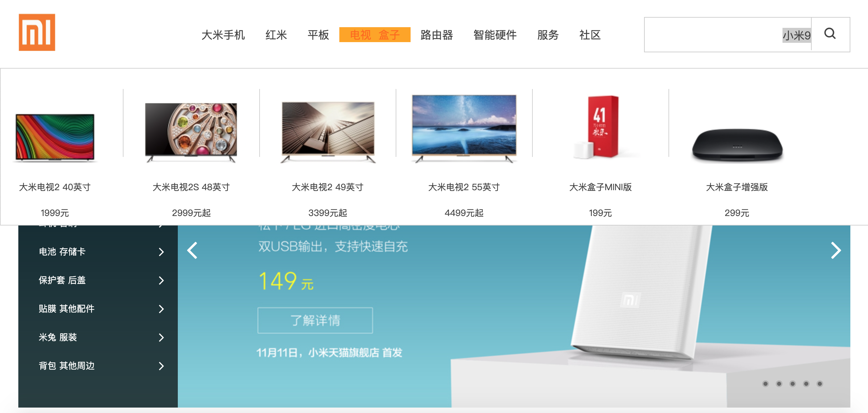Expand the 电池 存储卡 category chevron
The width and height of the screenshot is (868, 413).
click(x=161, y=252)
